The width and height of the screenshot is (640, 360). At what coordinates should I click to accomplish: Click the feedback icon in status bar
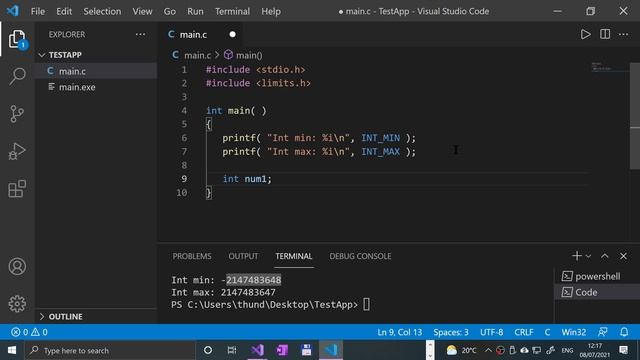pyautogui.click(x=603, y=332)
